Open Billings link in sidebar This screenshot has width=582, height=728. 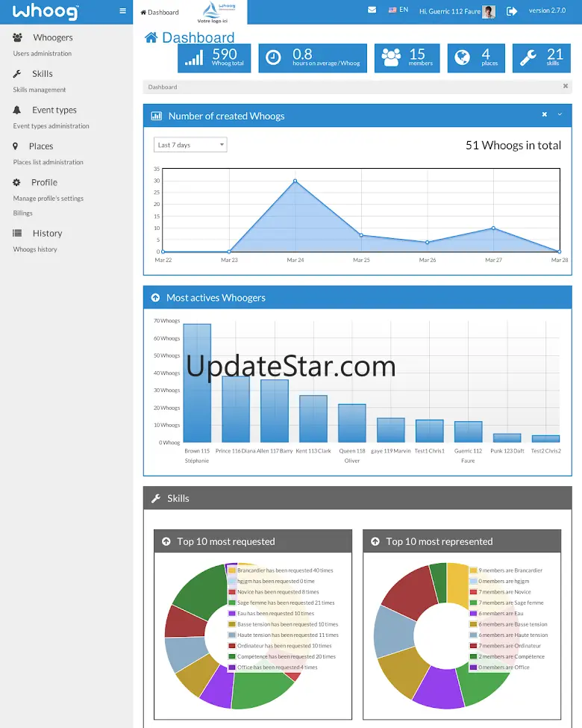[22, 213]
